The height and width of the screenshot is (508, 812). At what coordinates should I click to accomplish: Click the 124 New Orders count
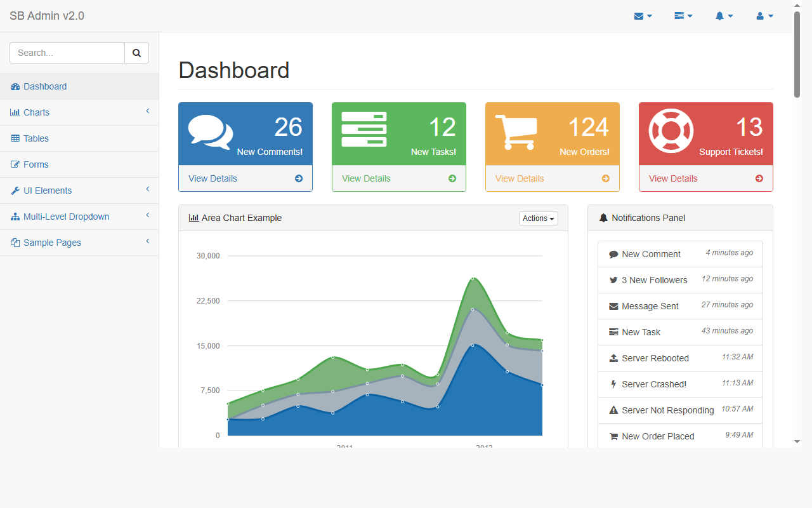coord(588,127)
